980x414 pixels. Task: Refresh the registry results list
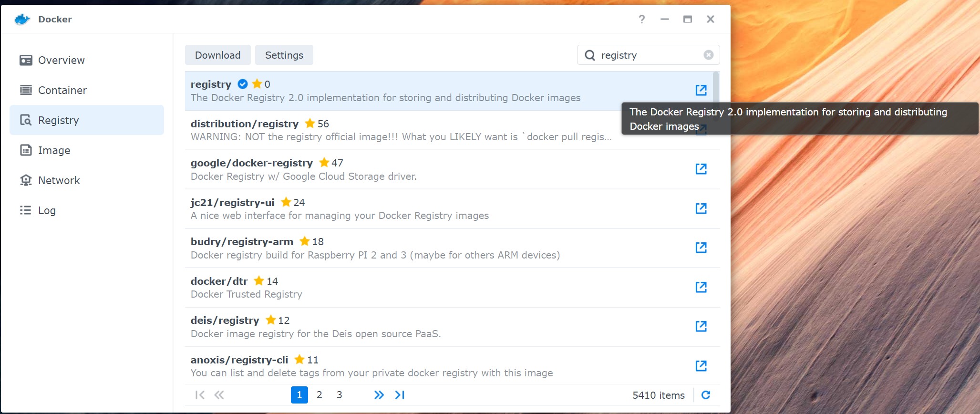[x=706, y=395]
